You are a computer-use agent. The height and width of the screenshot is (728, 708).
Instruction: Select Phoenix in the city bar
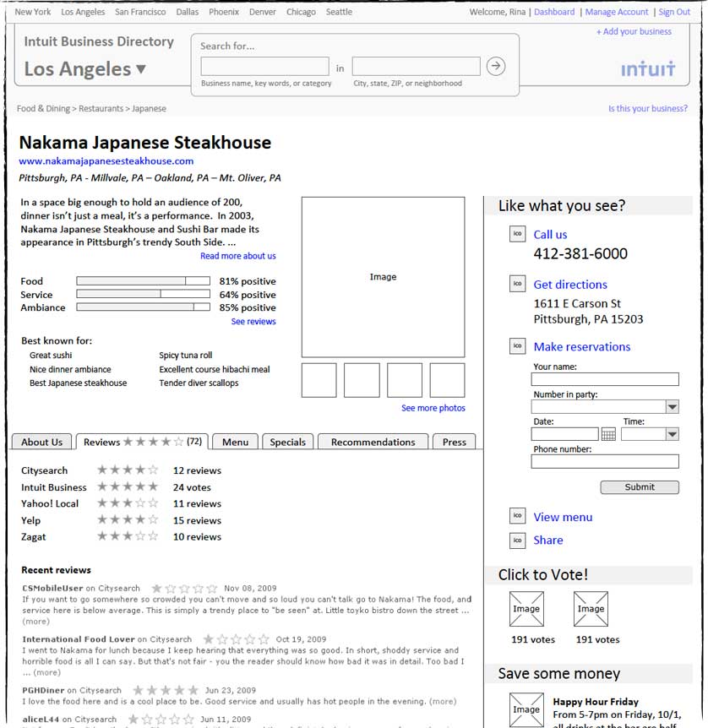point(223,12)
